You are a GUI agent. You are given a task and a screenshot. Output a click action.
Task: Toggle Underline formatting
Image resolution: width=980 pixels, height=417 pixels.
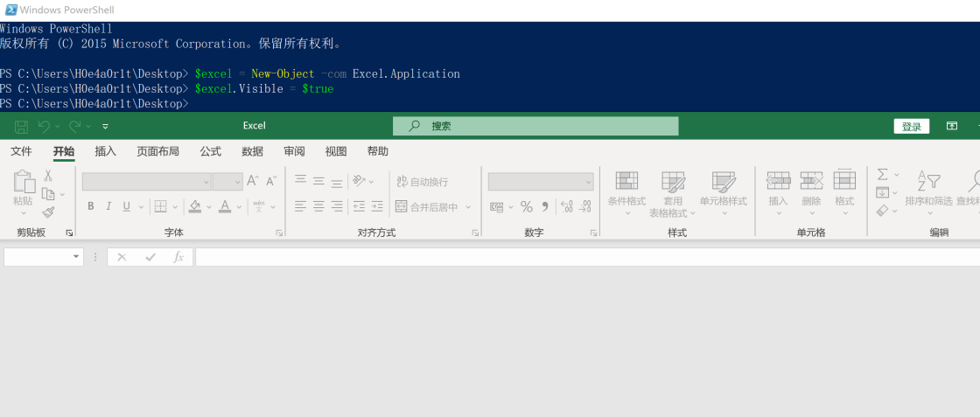pos(126,206)
